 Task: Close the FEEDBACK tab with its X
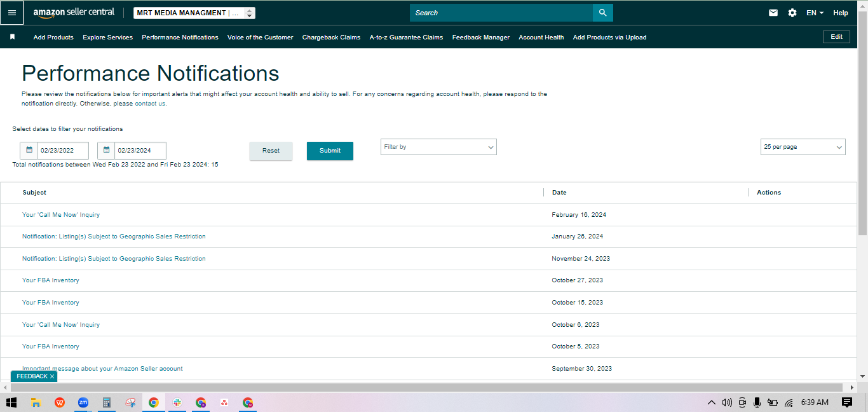[52, 376]
